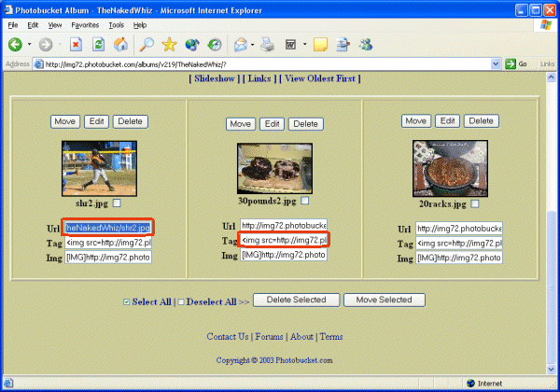This screenshot has width=560, height=392.
Task: Expand the address bar dropdown
Action: pos(496,63)
